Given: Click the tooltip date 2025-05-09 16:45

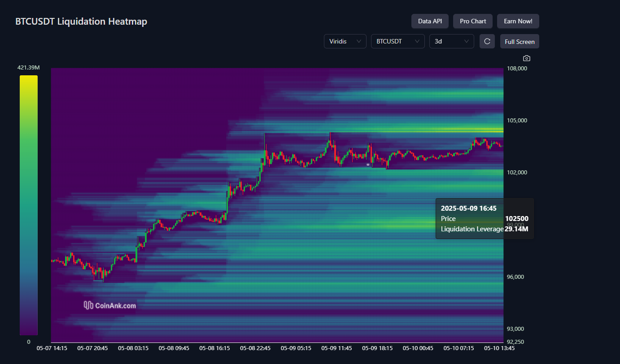Looking at the screenshot, I should 468,208.
